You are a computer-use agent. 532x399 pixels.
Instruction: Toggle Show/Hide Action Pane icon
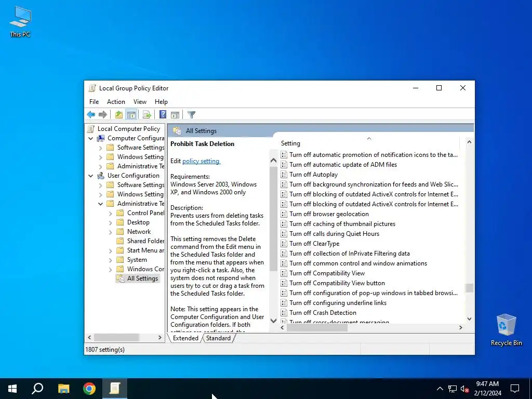(175, 115)
